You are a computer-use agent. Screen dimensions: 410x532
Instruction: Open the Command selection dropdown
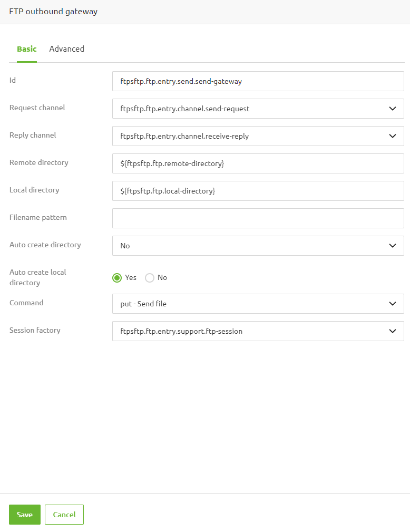click(258, 304)
